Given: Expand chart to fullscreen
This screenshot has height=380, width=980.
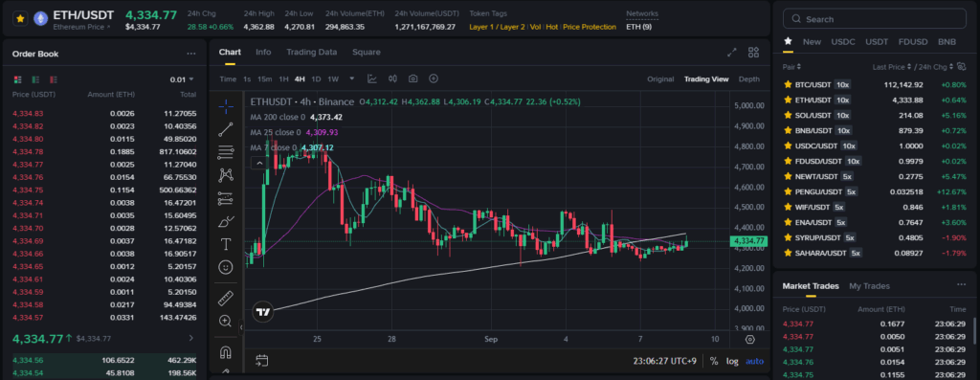Looking at the screenshot, I should tap(732, 53).
